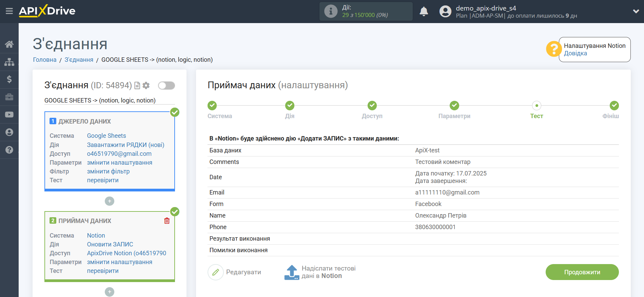Open Оновити ЗАПИС action link
644x297 pixels.
pyautogui.click(x=110, y=244)
